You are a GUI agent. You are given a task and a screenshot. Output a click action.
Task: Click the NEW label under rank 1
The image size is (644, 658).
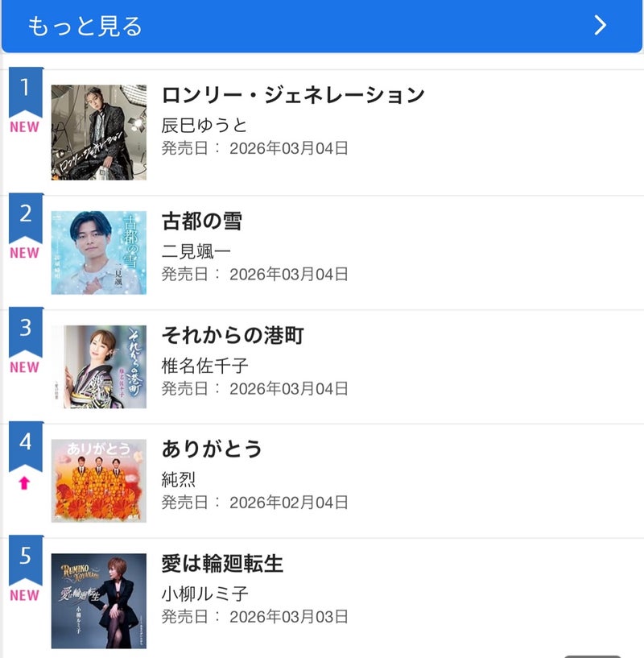point(24,126)
